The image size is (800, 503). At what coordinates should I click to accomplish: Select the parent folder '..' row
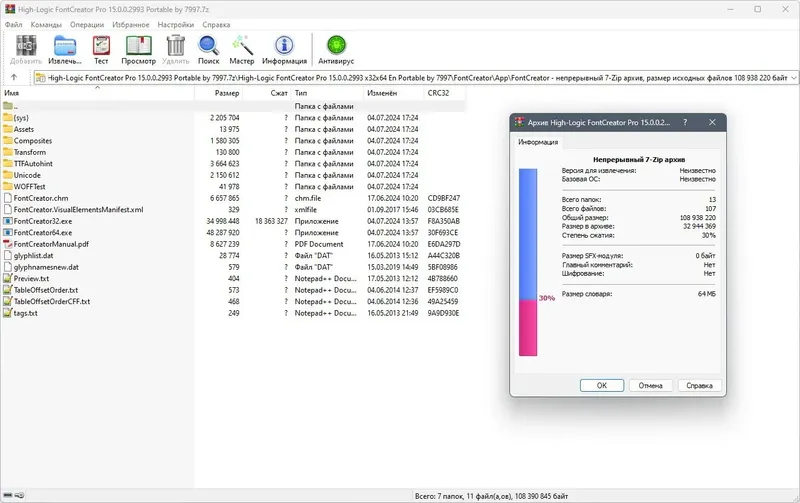click(x=233, y=106)
